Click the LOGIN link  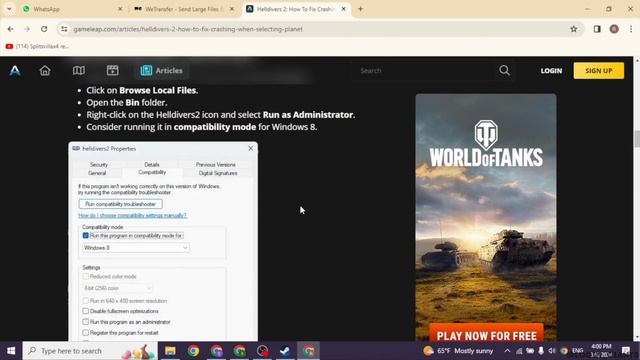click(x=551, y=71)
